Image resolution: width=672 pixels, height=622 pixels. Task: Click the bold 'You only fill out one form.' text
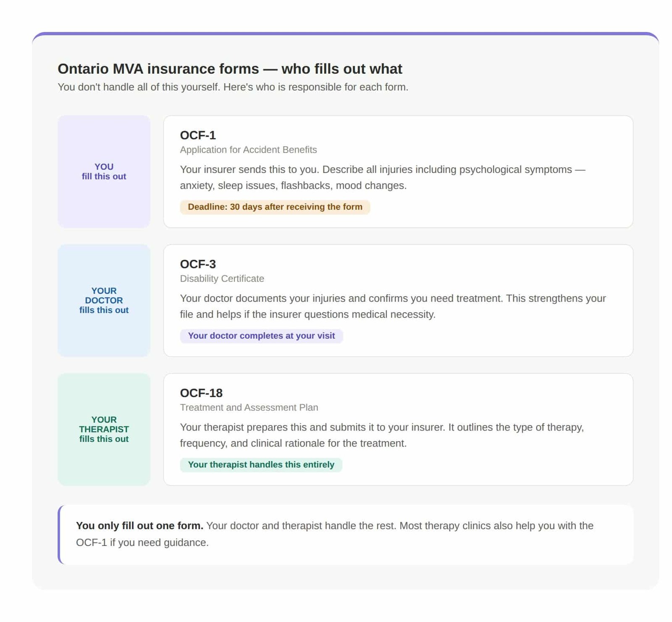tap(139, 526)
